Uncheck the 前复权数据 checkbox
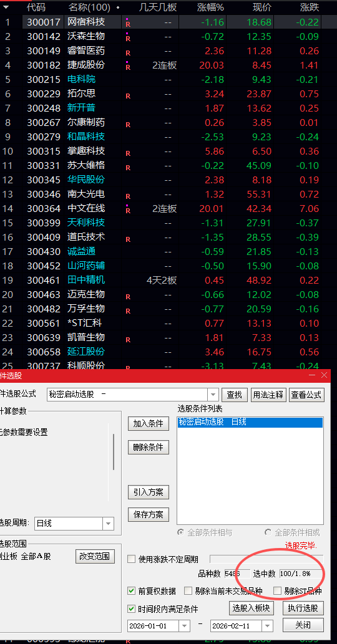 coord(132,591)
